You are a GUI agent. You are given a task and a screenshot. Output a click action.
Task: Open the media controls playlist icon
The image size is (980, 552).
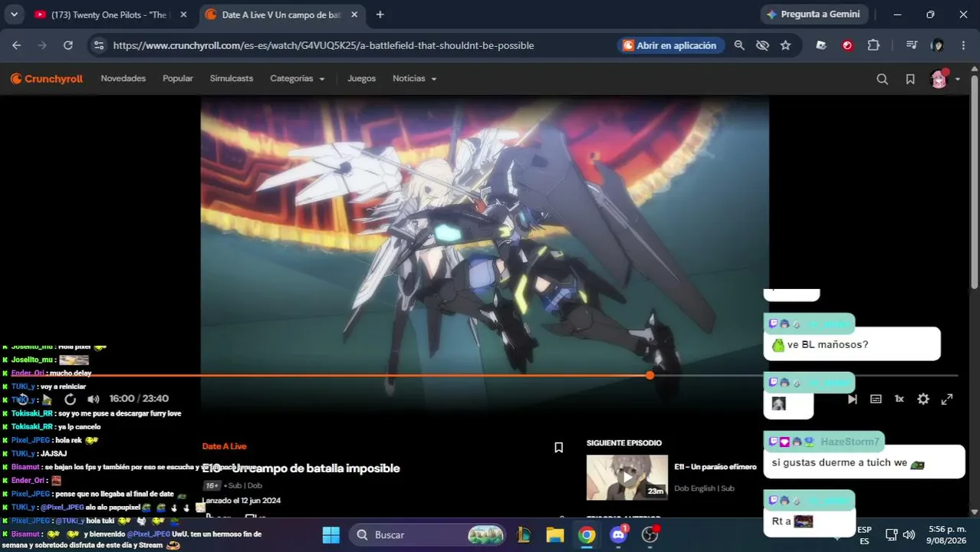point(912,45)
